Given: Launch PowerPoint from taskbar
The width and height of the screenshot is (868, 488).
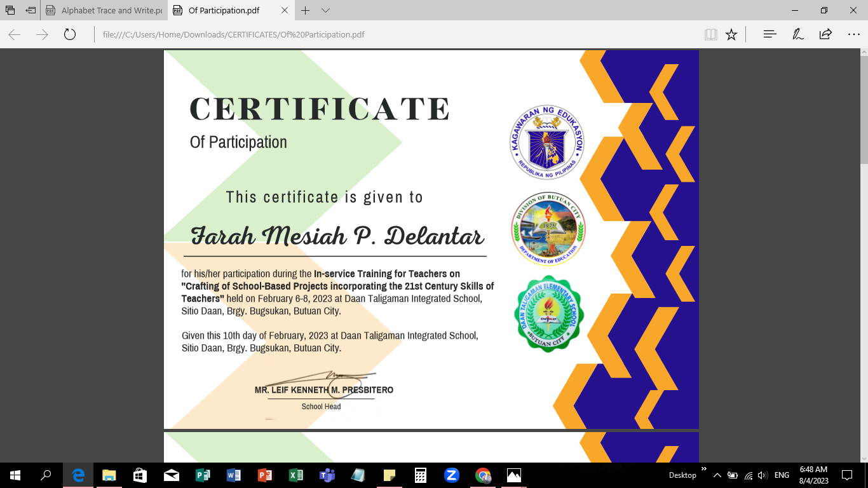Looking at the screenshot, I should [x=265, y=475].
